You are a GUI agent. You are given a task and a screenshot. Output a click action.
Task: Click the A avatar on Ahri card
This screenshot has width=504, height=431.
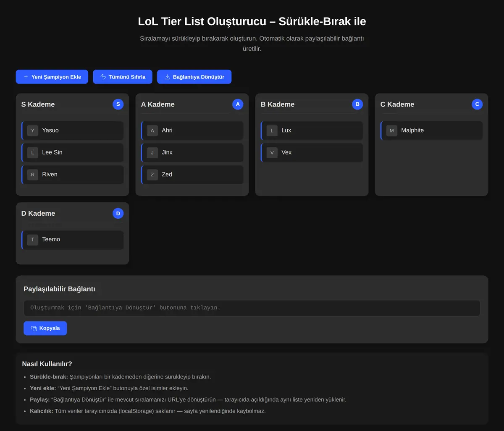point(152,131)
